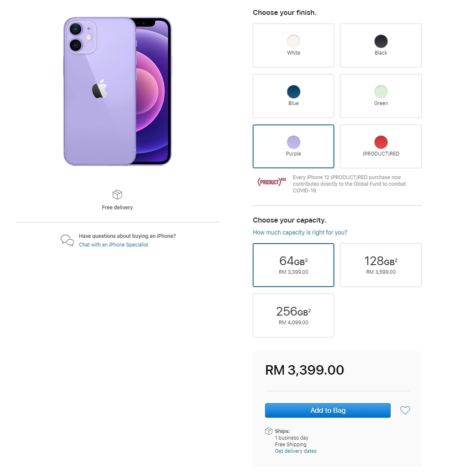Click the purple iPhone 12 product image
Viewport: 449px width, 476px height.
[x=117, y=92]
